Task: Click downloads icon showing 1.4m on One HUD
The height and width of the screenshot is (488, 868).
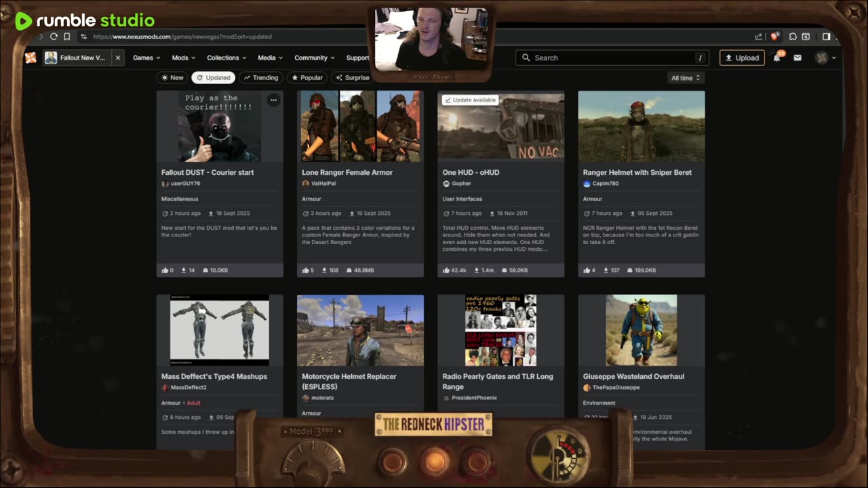Action: coord(477,270)
